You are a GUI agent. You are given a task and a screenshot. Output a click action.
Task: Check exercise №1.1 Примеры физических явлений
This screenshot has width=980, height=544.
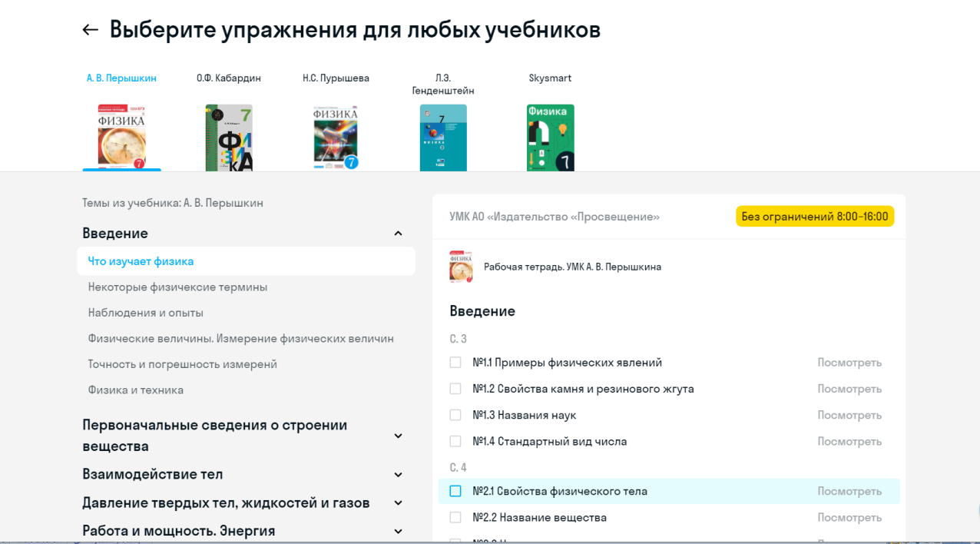pos(455,363)
